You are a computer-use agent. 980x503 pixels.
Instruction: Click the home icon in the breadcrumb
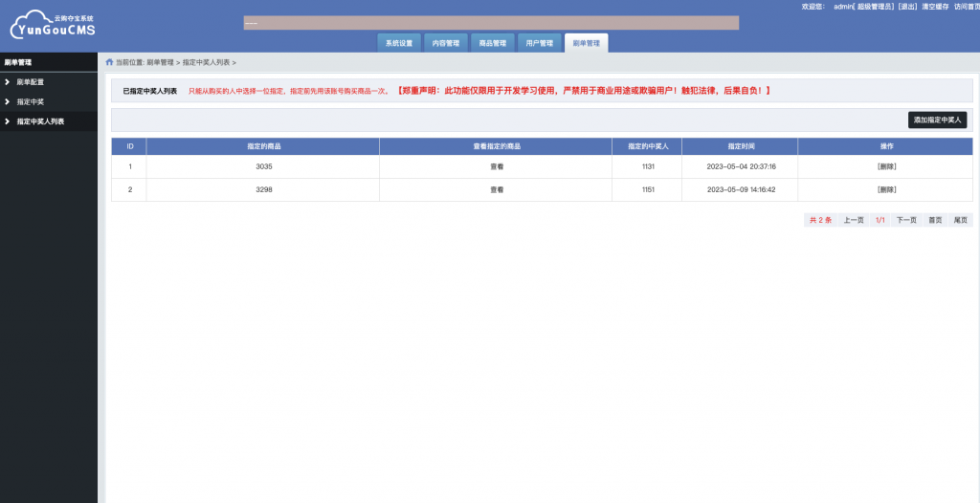[109, 62]
